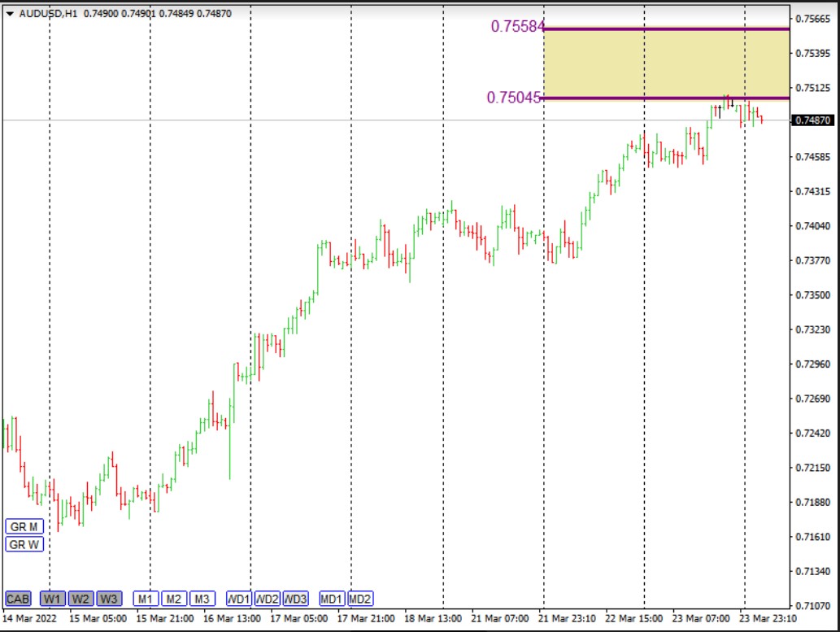Toggle the W1 weekly level button
Viewport: 840px width, 632px height.
point(53,599)
